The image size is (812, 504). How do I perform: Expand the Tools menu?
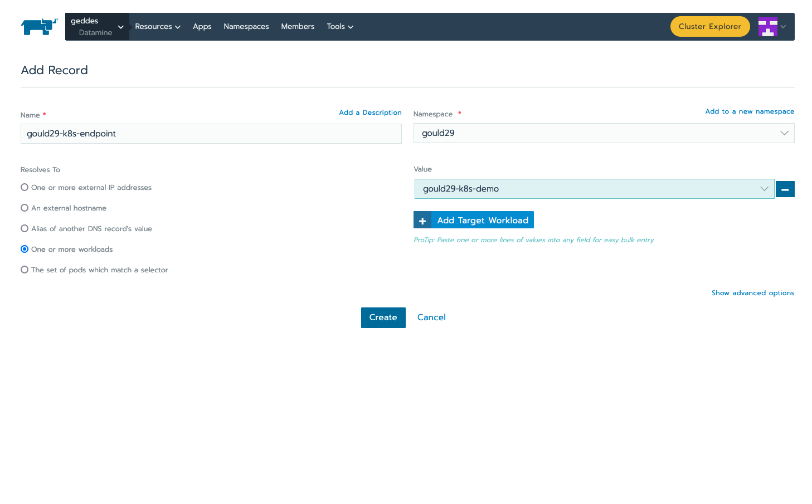(339, 26)
